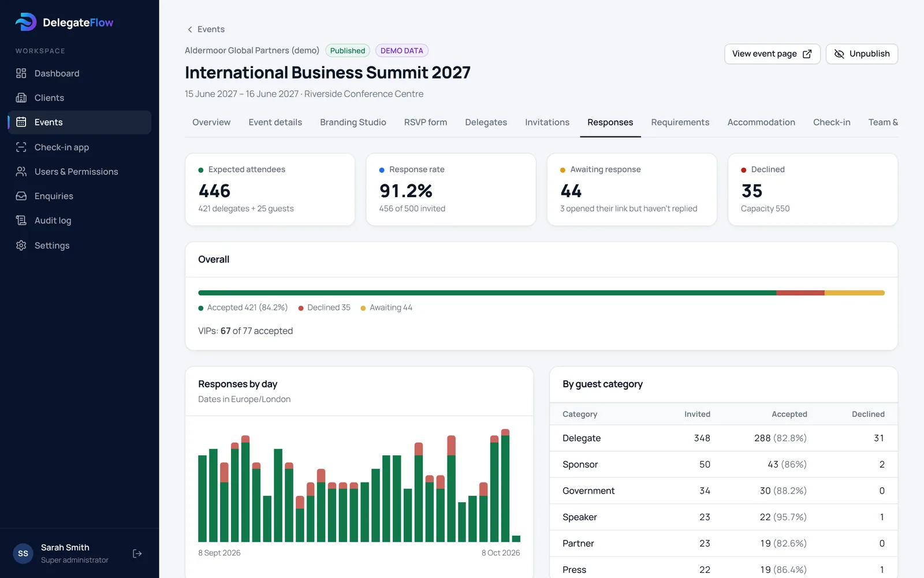Open Settings gear icon
The width and height of the screenshot is (924, 578).
(21, 245)
